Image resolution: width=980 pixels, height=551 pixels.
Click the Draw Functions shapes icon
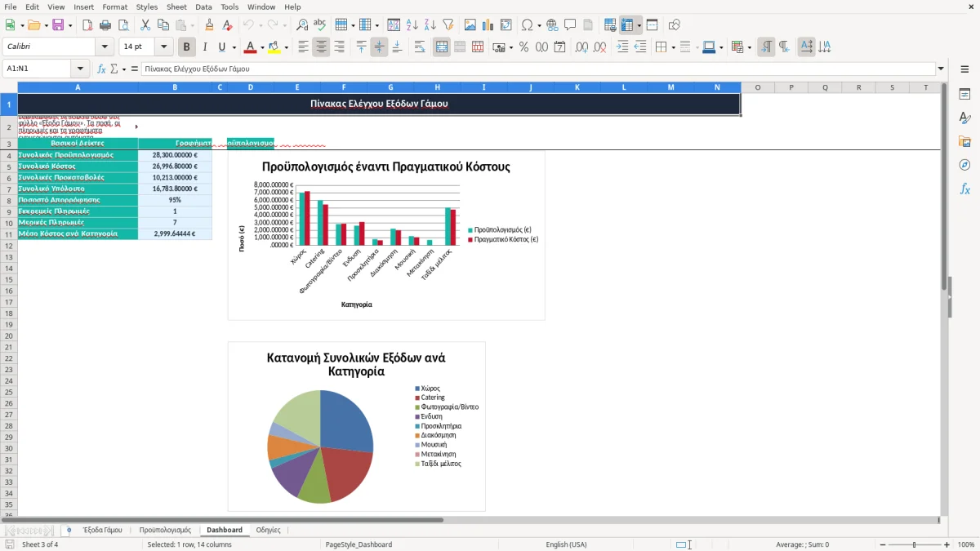674,25
